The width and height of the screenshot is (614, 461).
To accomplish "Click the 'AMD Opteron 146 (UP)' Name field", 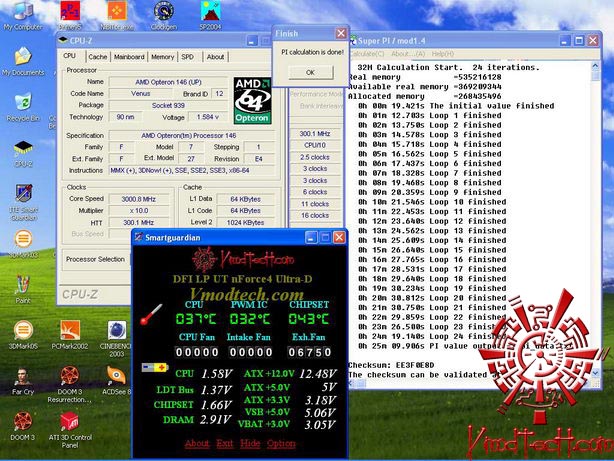I will coord(168,82).
